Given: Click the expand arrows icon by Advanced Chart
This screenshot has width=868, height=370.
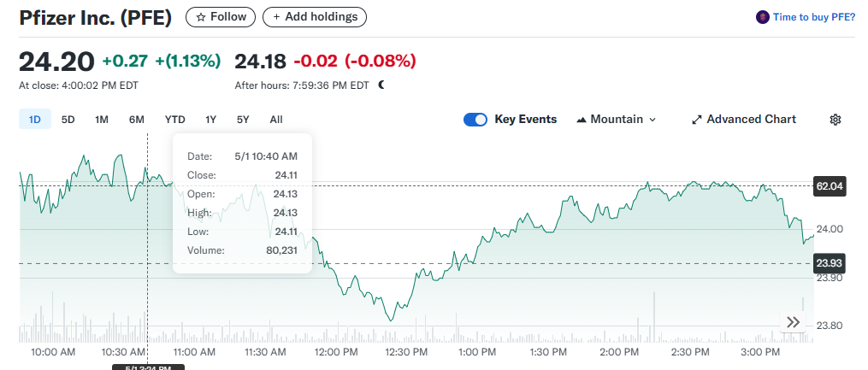Looking at the screenshot, I should coord(697,120).
